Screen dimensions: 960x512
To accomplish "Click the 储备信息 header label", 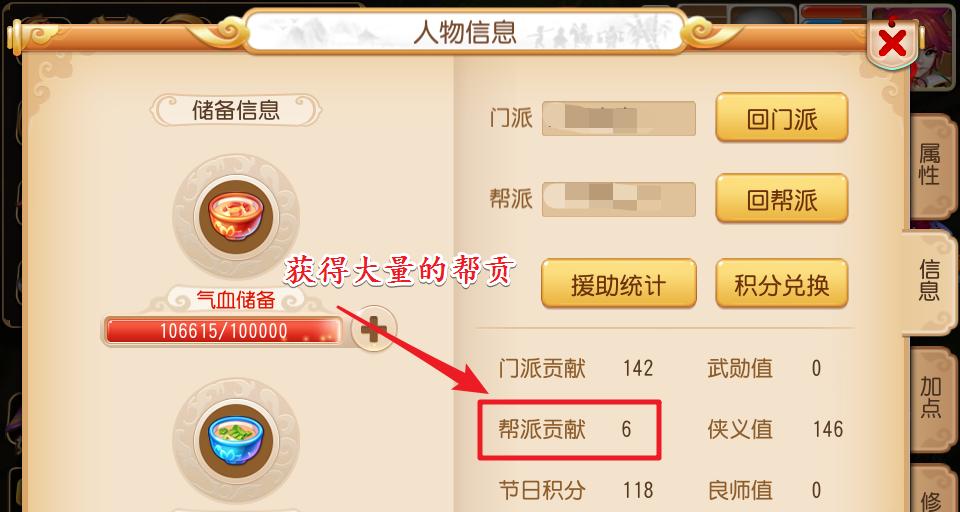I will click(236, 111).
